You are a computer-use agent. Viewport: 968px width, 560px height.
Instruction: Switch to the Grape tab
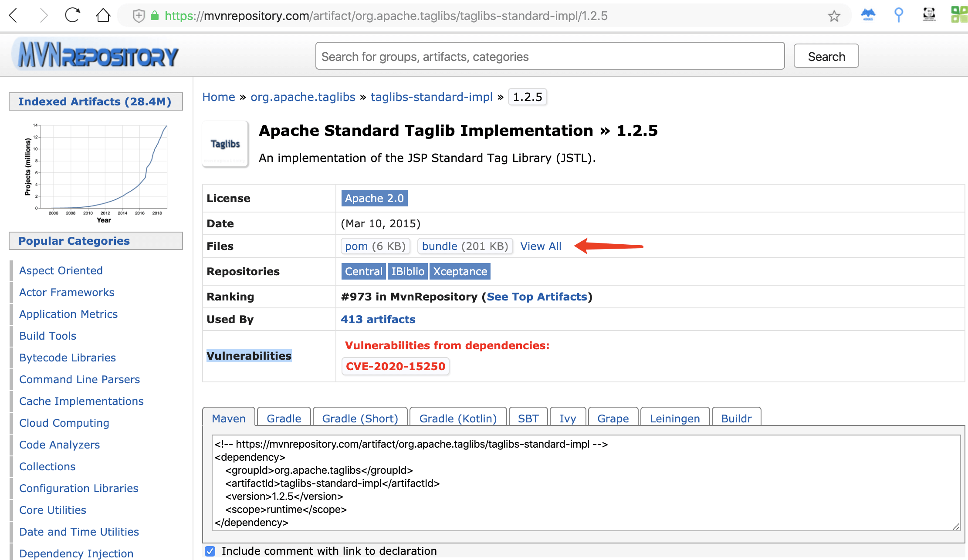pyautogui.click(x=613, y=418)
